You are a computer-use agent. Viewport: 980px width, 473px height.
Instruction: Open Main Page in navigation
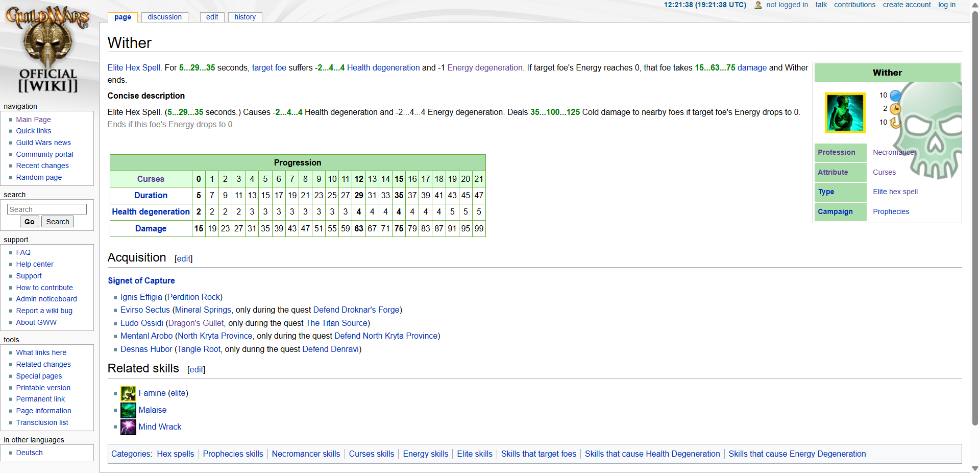(x=33, y=120)
